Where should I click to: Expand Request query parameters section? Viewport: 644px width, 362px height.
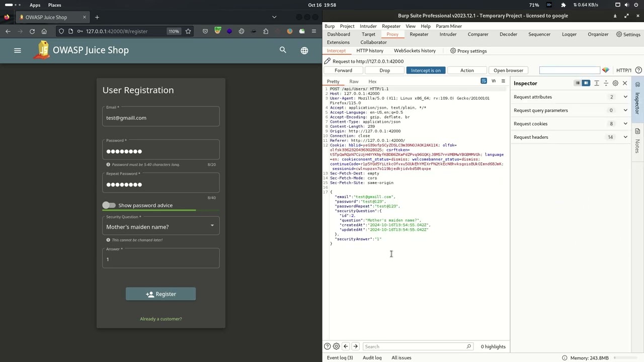(571, 111)
